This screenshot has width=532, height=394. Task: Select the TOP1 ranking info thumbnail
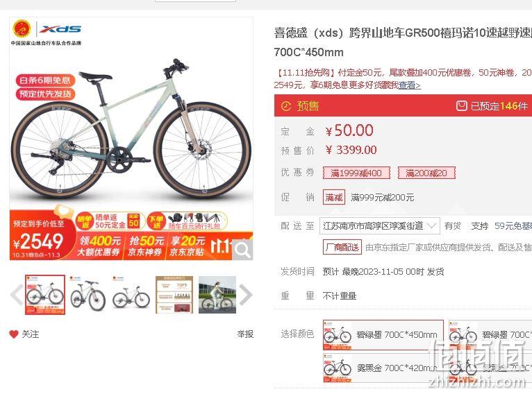pos(174,295)
